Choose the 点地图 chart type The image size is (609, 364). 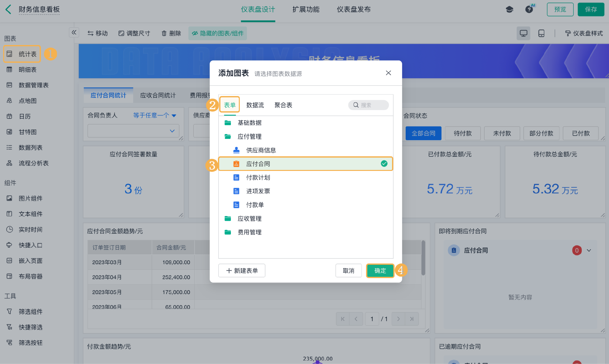(x=27, y=101)
